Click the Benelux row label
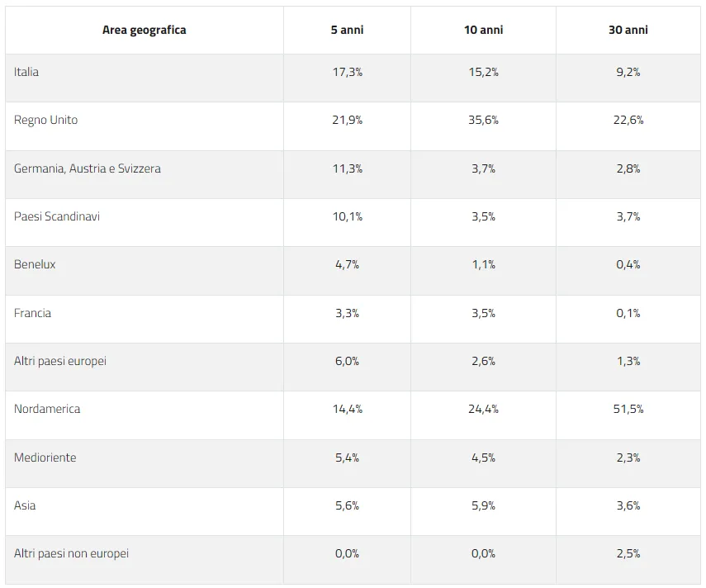The height and width of the screenshot is (588, 706). click(35, 264)
